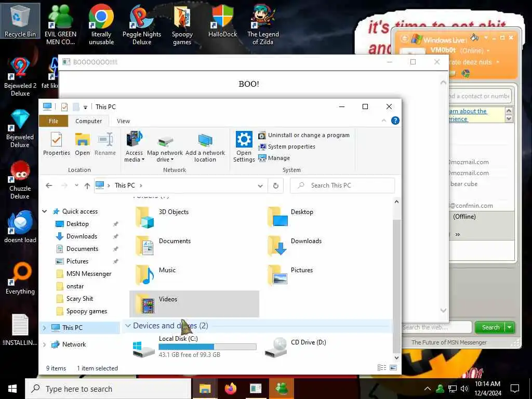Open the Access media dropdown
Screen dimensions: 532x399
tap(135, 147)
